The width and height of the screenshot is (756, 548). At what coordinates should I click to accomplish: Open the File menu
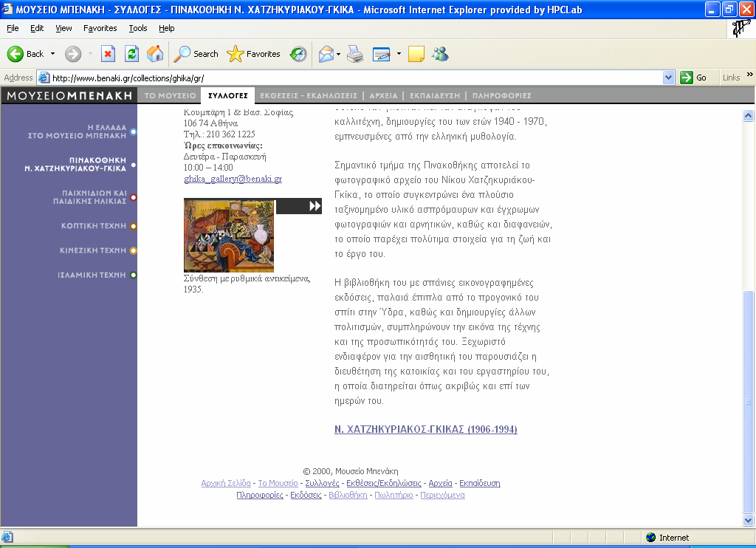13,29
